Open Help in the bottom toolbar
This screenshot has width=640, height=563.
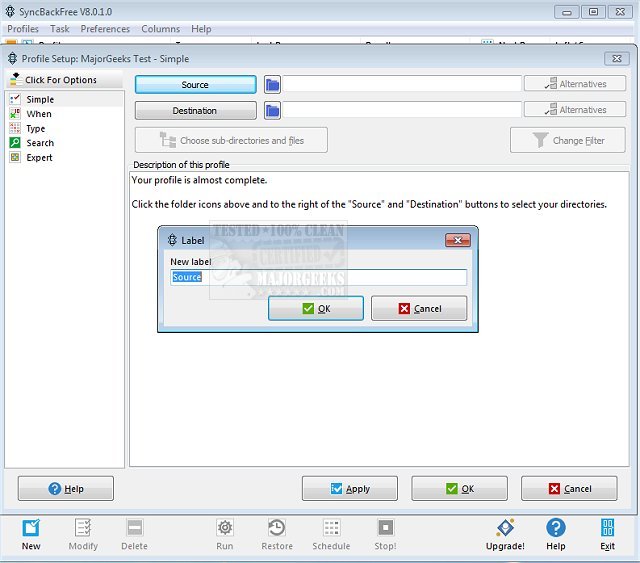pyautogui.click(x=556, y=528)
